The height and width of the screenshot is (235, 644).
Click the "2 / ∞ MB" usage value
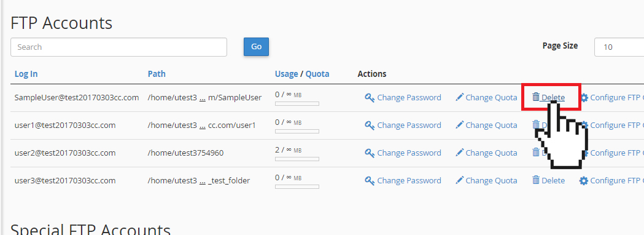pos(289,150)
